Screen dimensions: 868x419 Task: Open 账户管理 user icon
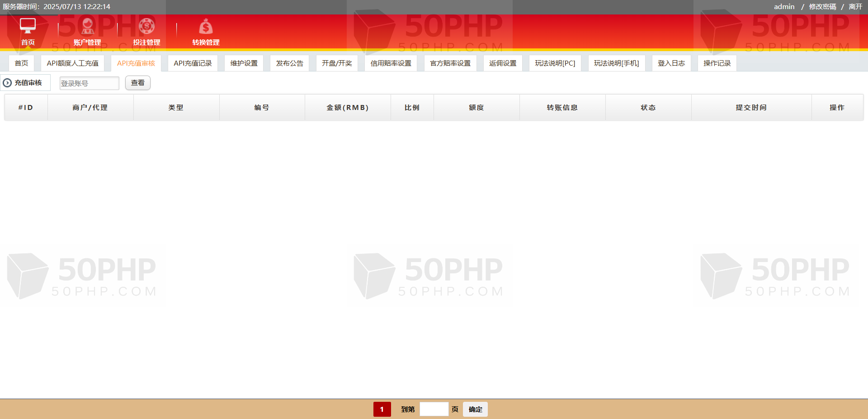[87, 26]
